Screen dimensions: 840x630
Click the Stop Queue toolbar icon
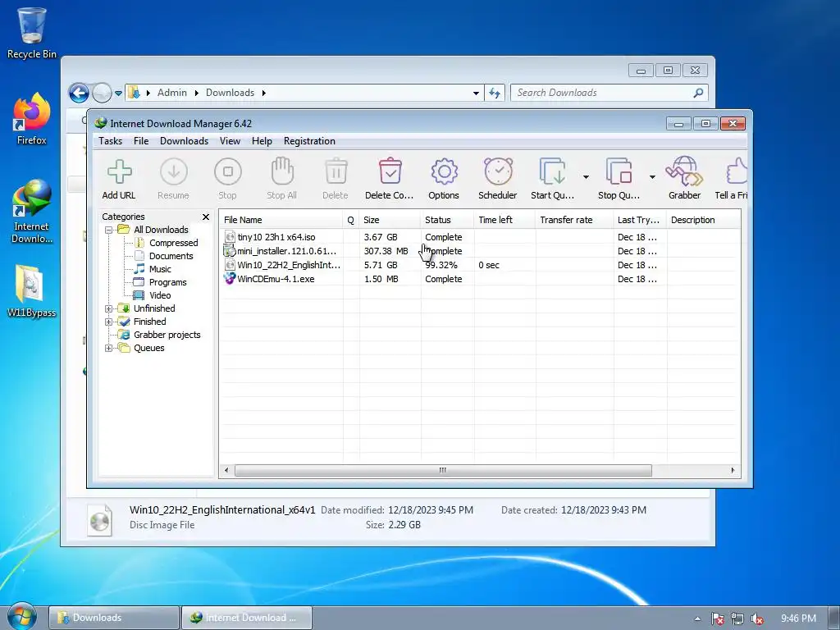tap(619, 172)
